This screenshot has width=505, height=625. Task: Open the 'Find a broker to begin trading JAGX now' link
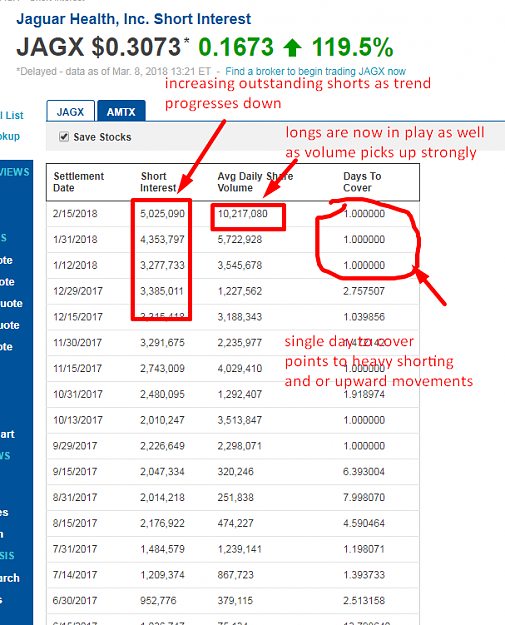click(x=315, y=71)
